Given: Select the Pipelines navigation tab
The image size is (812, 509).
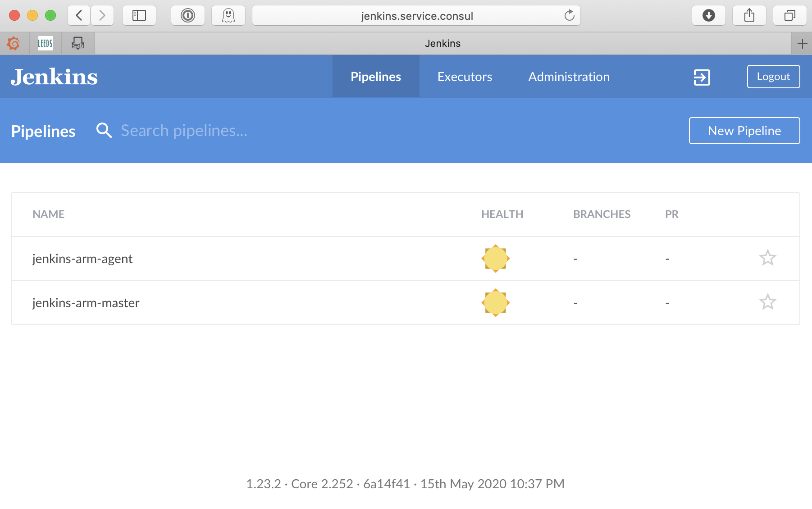Looking at the screenshot, I should (x=375, y=77).
